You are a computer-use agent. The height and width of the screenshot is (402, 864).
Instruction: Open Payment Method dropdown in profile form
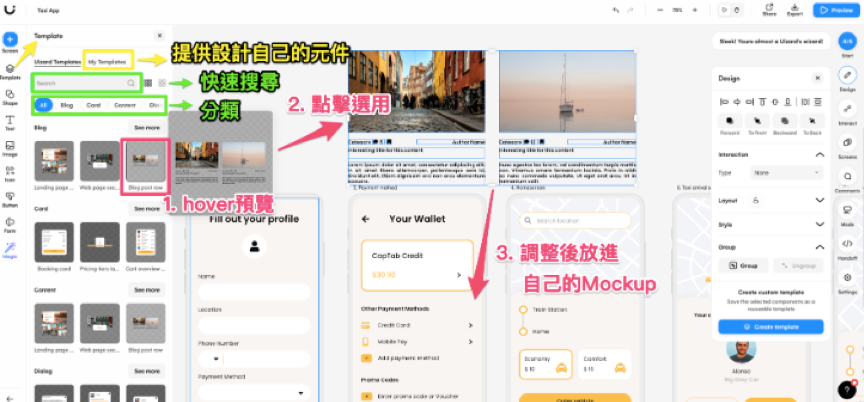click(255, 393)
